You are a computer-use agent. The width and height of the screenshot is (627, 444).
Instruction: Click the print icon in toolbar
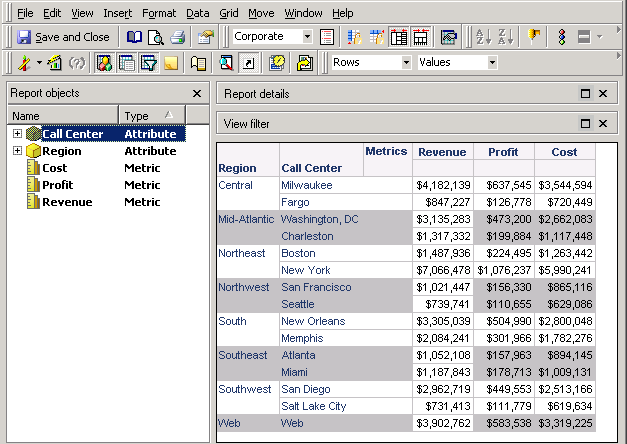tap(178, 37)
